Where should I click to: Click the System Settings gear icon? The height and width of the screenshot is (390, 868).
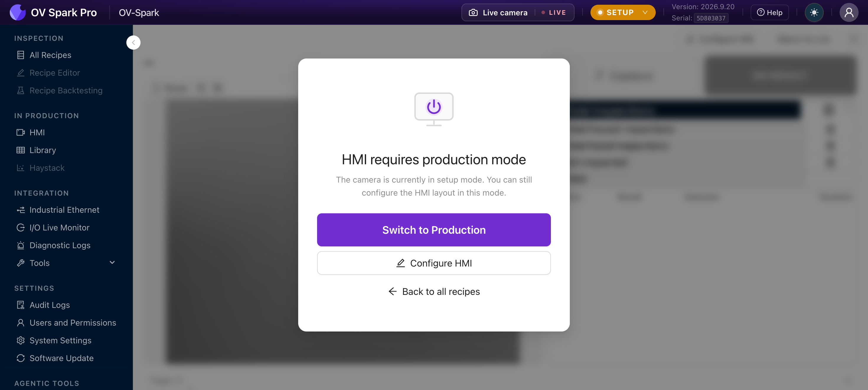[x=21, y=340]
